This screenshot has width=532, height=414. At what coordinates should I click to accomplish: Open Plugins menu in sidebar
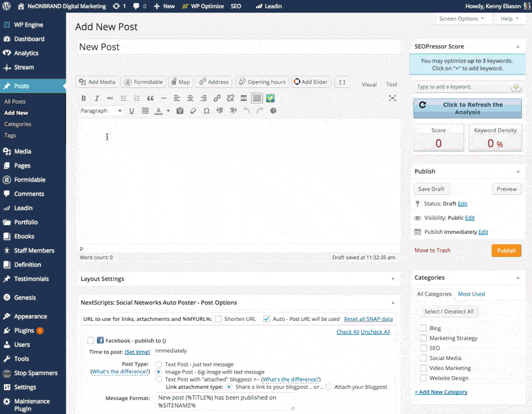[x=24, y=330]
